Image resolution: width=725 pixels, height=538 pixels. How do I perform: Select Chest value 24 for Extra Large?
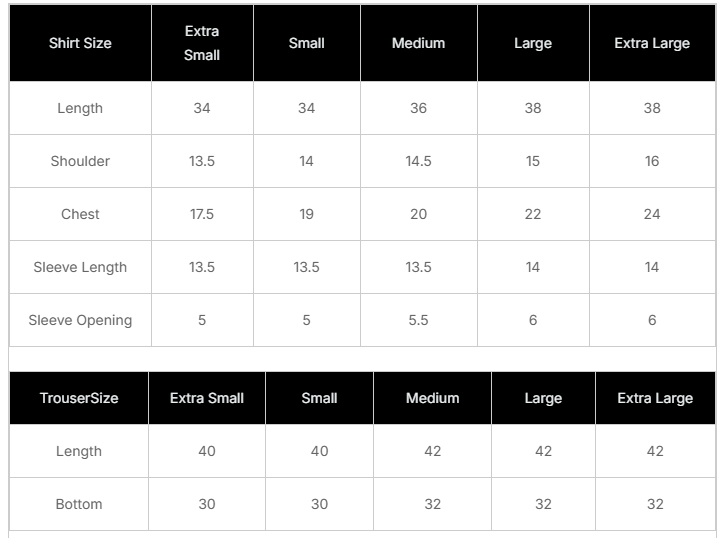(652, 214)
